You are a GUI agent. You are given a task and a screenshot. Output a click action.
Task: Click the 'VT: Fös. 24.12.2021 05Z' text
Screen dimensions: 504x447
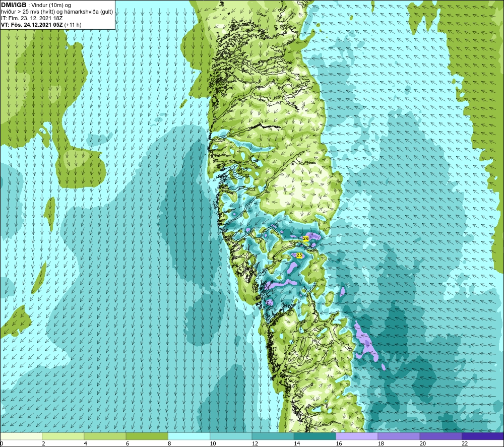pos(32,25)
